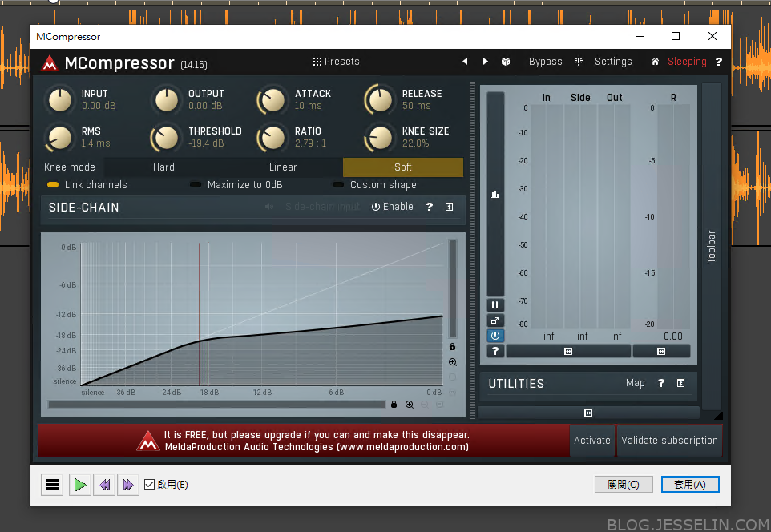Click the RMS knob

(60, 138)
